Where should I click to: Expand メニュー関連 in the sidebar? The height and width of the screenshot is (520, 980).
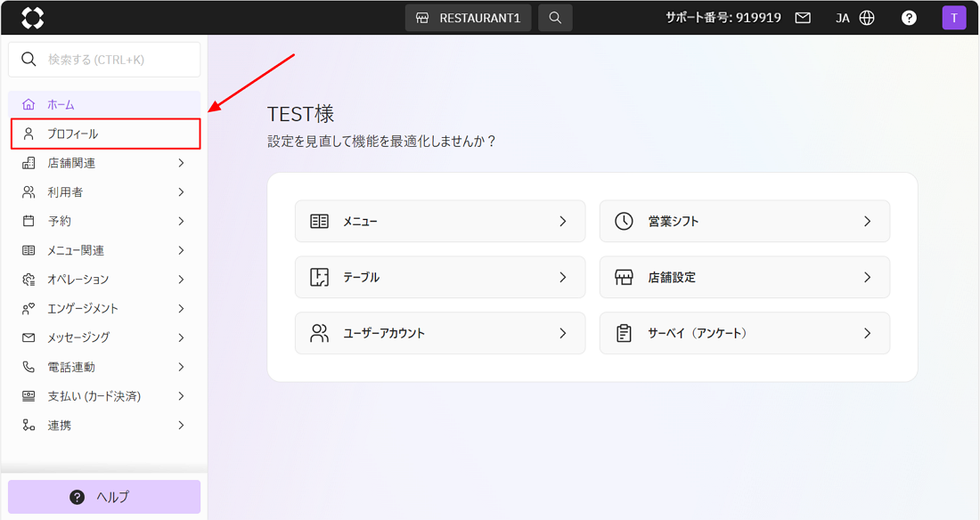pos(104,250)
